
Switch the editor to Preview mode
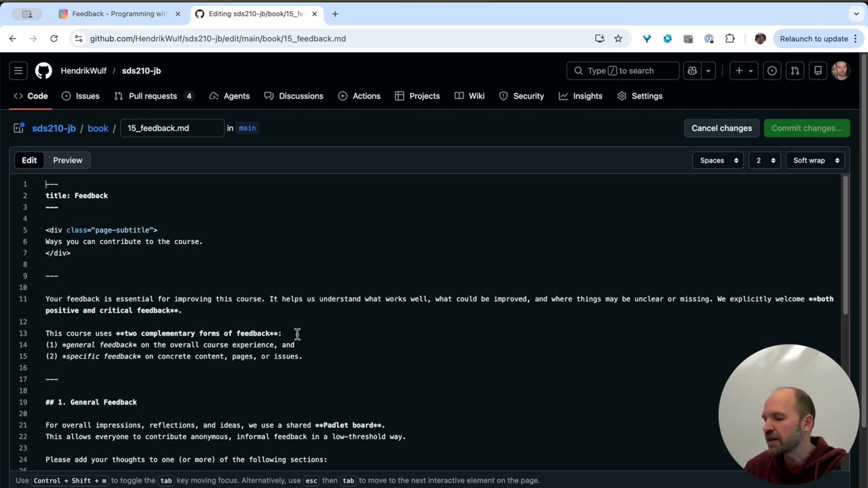(x=68, y=161)
